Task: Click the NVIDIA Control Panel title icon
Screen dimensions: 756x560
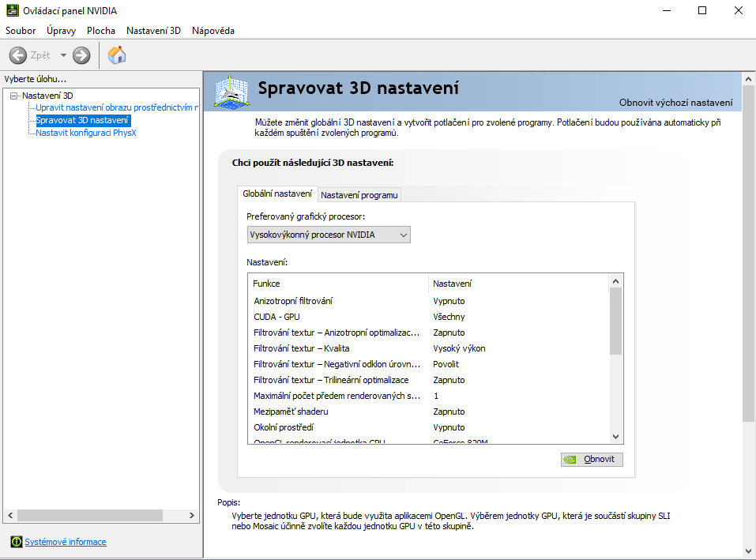Action: tap(13, 10)
